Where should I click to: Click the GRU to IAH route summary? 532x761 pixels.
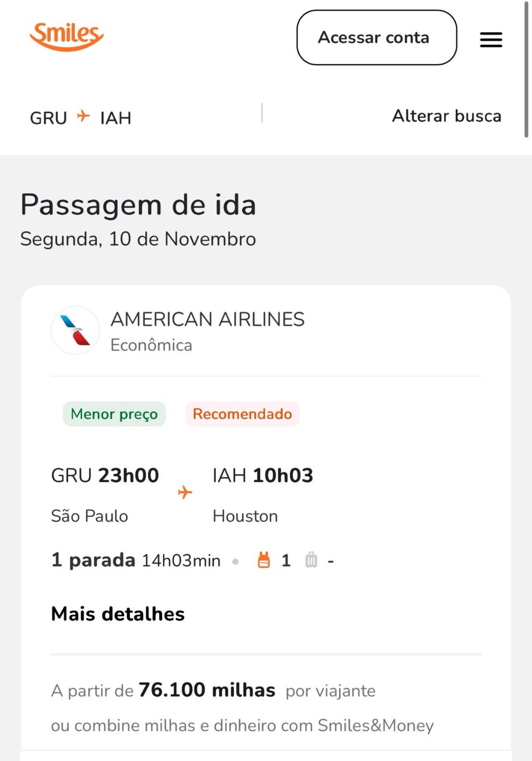(x=81, y=118)
